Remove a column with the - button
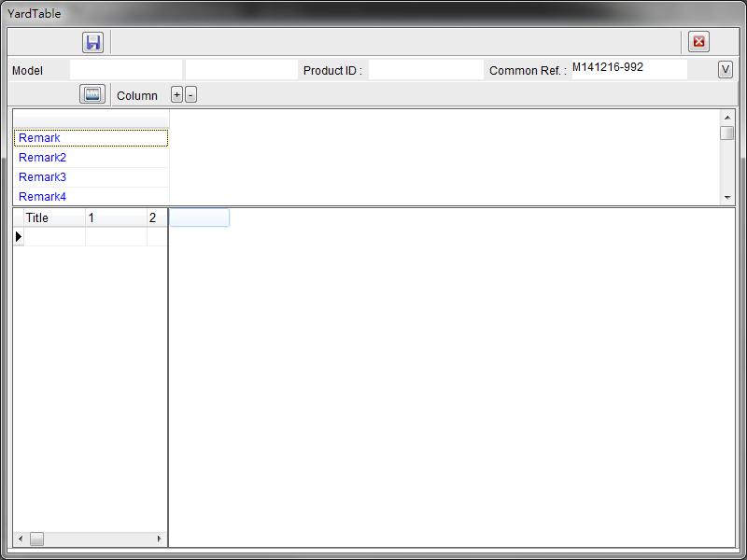Viewport: 747px width, 560px height. pyautogui.click(x=190, y=95)
